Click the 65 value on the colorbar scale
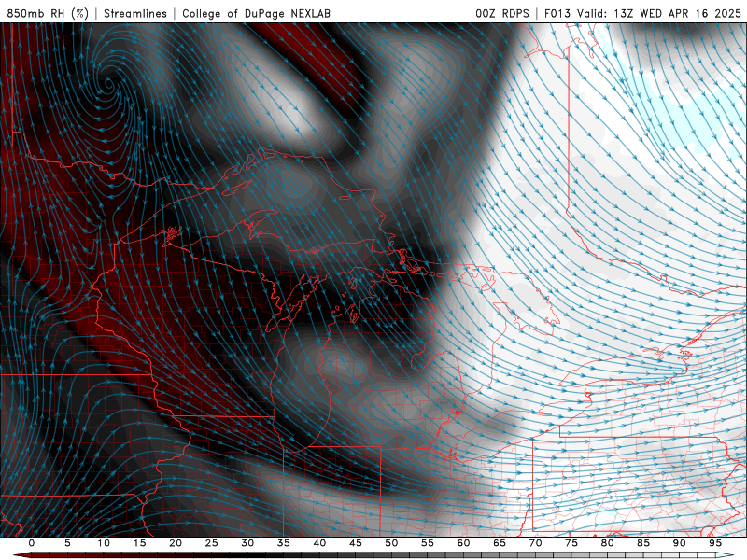Screen dimensions: 747x560 (x=500, y=543)
